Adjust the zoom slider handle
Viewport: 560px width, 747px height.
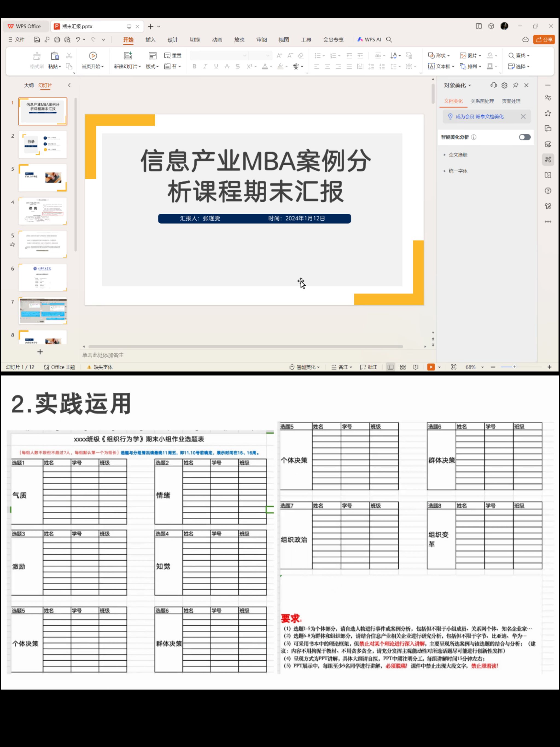coord(514,367)
